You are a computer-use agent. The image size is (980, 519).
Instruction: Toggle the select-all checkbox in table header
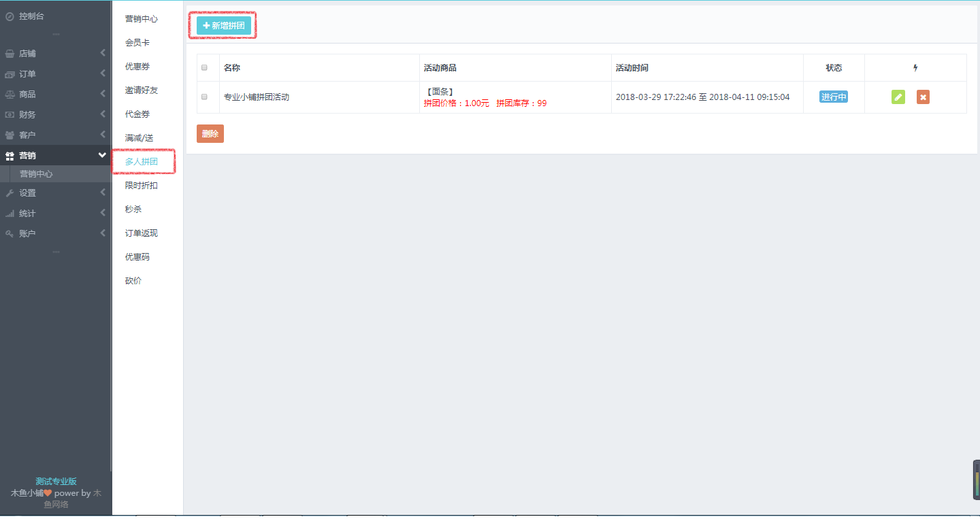tap(204, 68)
